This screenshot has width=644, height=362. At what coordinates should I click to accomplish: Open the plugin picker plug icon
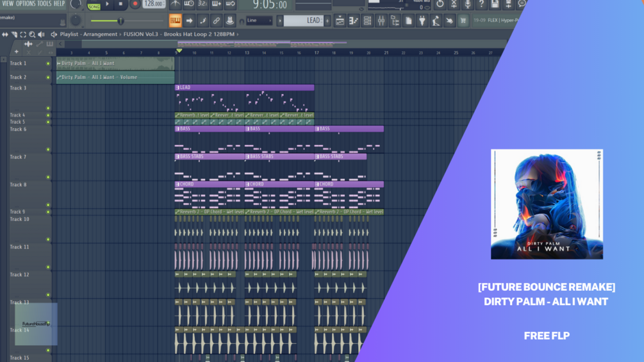point(422,21)
